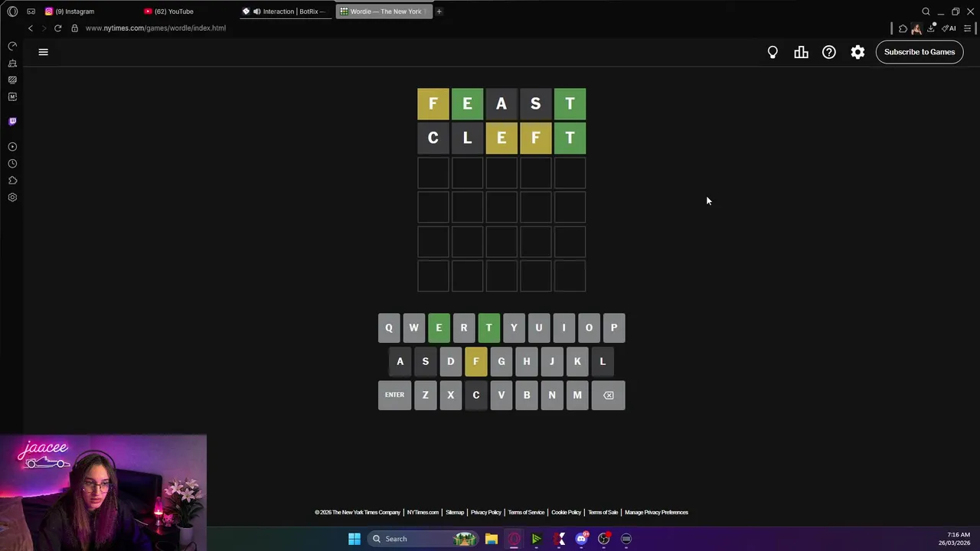This screenshot has width=980, height=551.
Task: Open the statistics bar chart icon
Action: click(801, 52)
